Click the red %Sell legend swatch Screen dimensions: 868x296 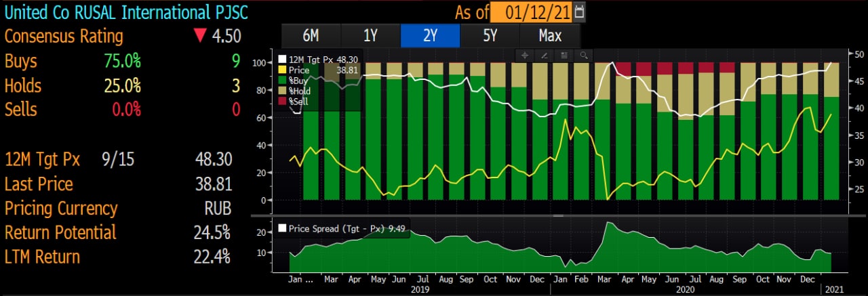pyautogui.click(x=283, y=101)
